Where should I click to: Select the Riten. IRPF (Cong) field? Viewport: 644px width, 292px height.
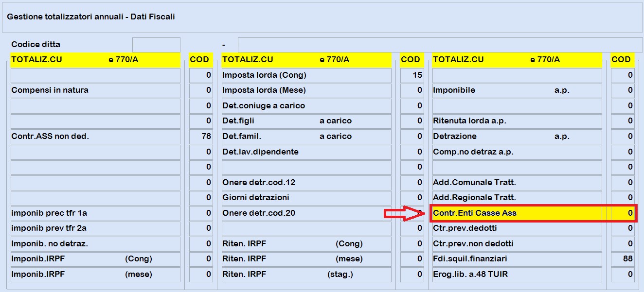306,244
